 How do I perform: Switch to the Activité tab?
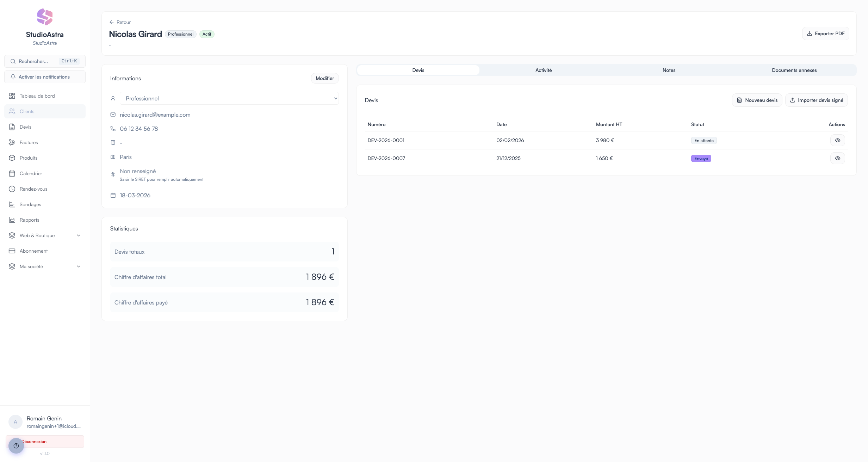point(543,70)
